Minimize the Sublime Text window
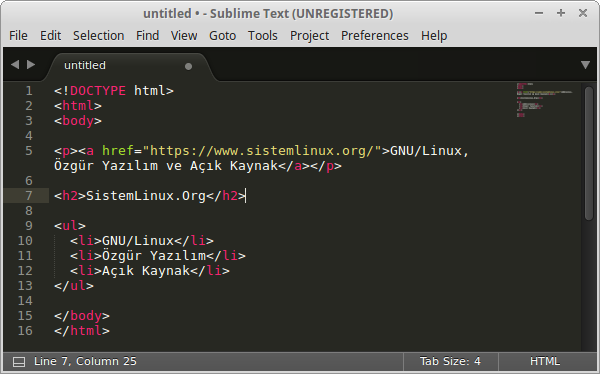This screenshot has height=374, width=600. click(539, 13)
